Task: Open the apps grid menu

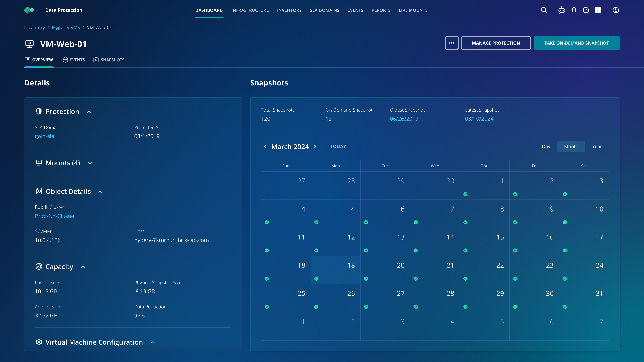Action: pyautogui.click(x=598, y=10)
